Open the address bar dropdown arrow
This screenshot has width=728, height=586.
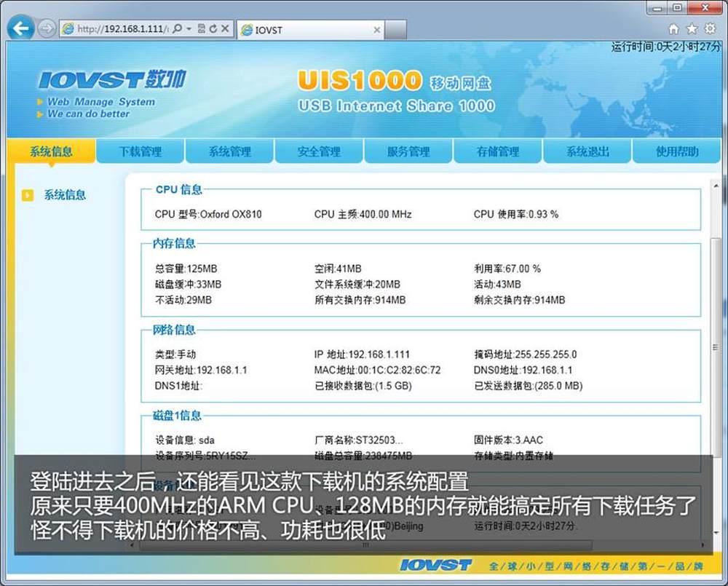(189, 29)
